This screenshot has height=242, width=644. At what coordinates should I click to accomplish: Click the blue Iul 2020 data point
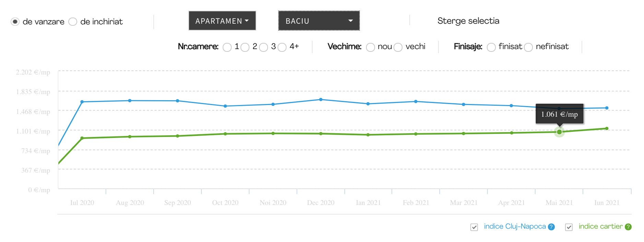pos(82,102)
